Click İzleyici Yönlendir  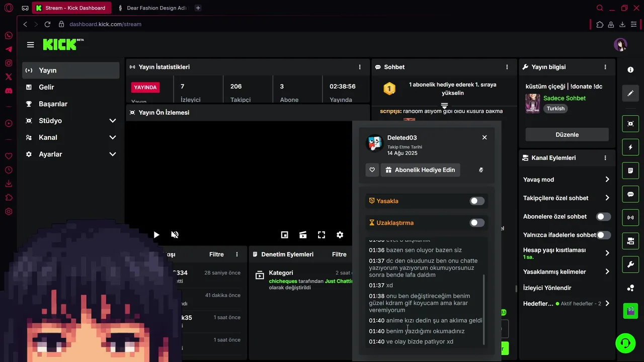coord(547,288)
